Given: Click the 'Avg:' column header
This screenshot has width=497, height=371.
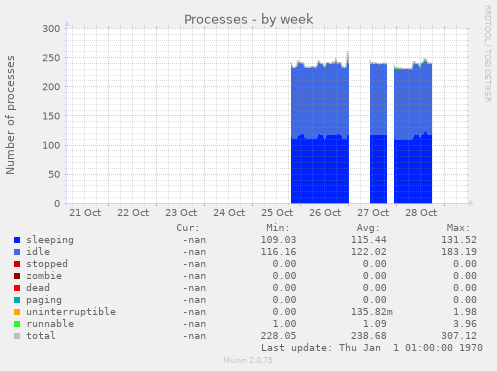Looking at the screenshot, I should pos(368,228).
